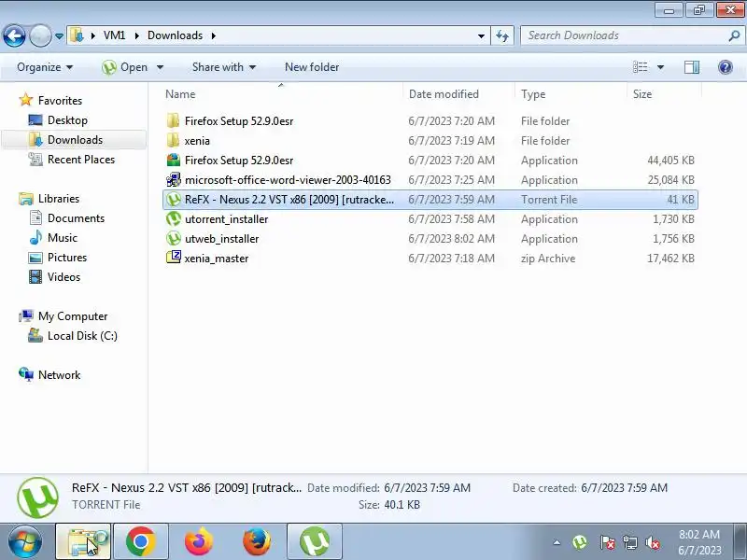Click the uTorrent system tray icon
The height and width of the screenshot is (560, 747).
[x=579, y=542]
